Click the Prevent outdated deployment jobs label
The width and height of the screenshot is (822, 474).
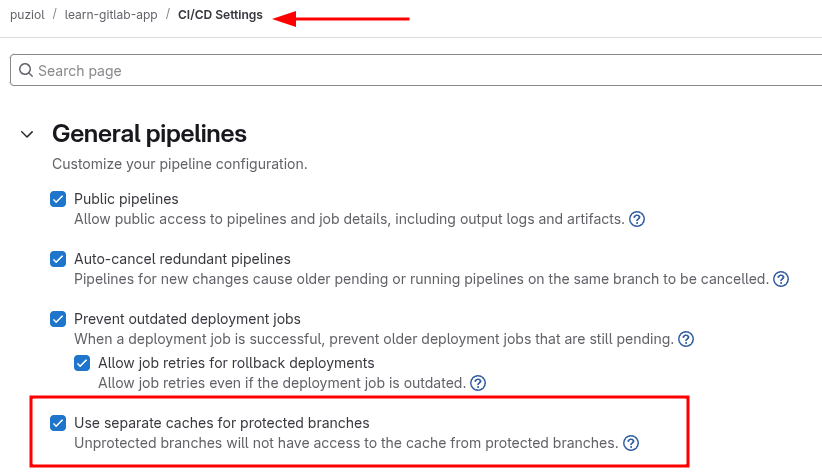[187, 319]
